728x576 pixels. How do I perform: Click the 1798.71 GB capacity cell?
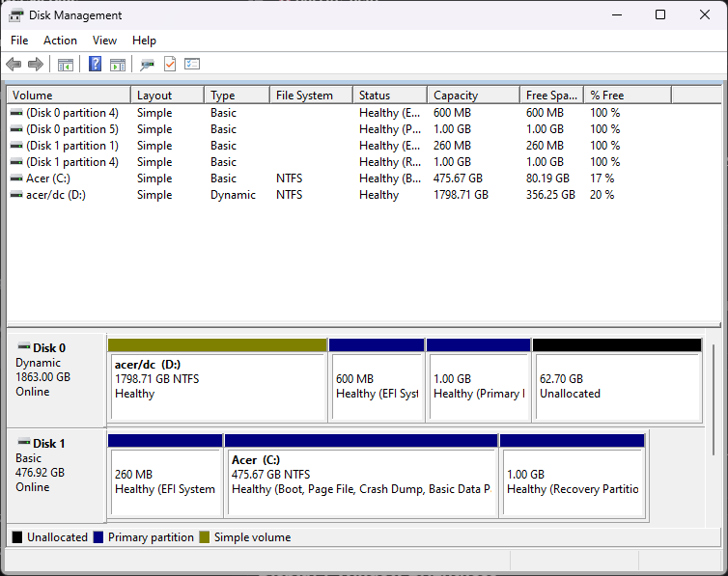(x=461, y=195)
